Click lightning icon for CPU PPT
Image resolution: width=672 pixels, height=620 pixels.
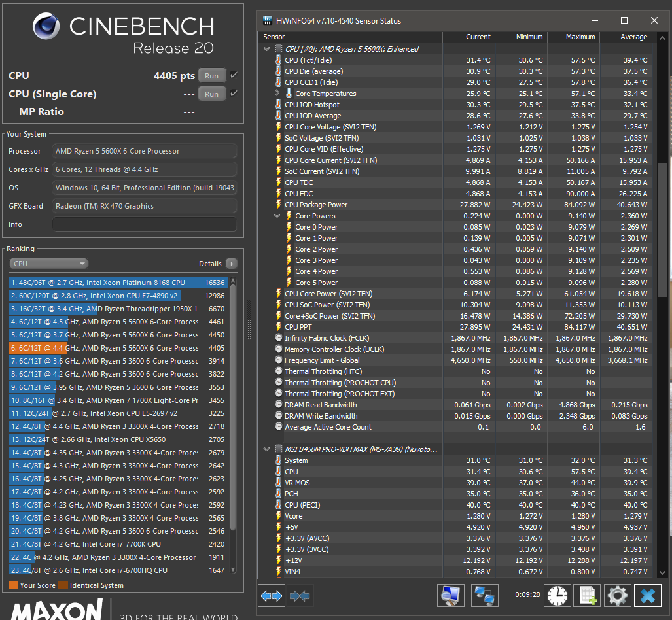(278, 327)
